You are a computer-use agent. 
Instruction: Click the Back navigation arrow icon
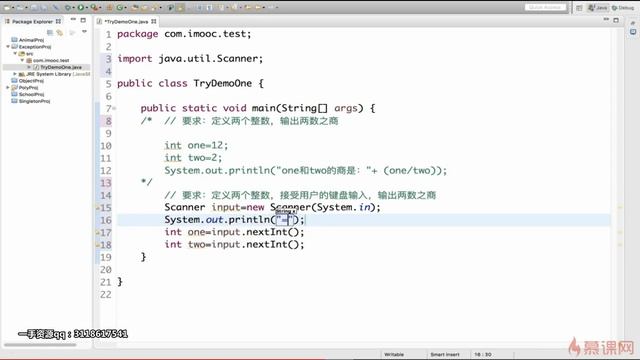[x=258, y=7]
